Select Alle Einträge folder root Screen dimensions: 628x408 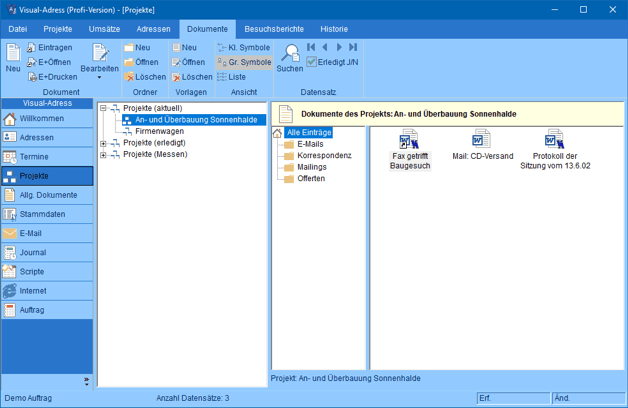(x=309, y=133)
